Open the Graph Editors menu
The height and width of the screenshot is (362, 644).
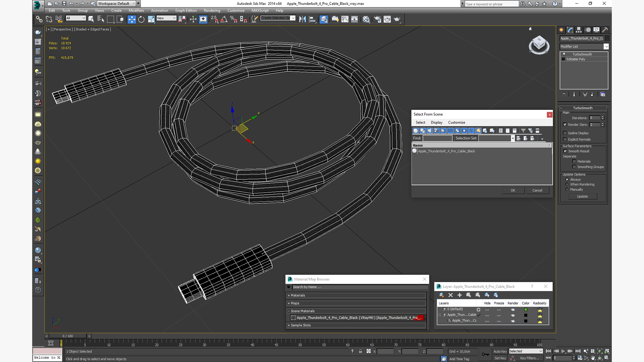tap(186, 10)
